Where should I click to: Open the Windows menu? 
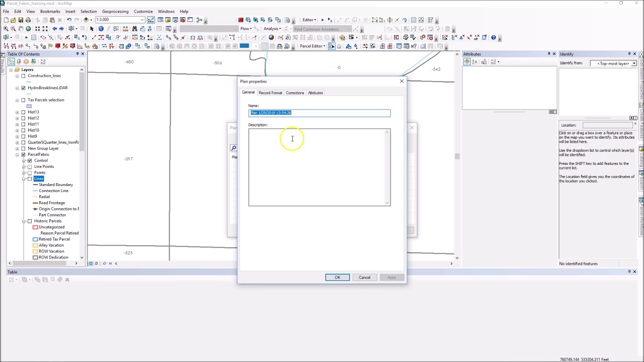[x=166, y=11]
